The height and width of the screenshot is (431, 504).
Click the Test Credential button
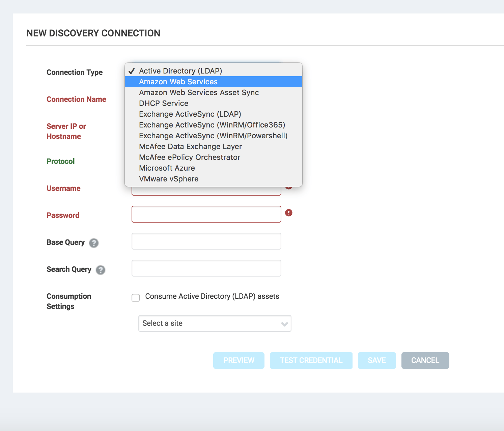pyautogui.click(x=311, y=361)
